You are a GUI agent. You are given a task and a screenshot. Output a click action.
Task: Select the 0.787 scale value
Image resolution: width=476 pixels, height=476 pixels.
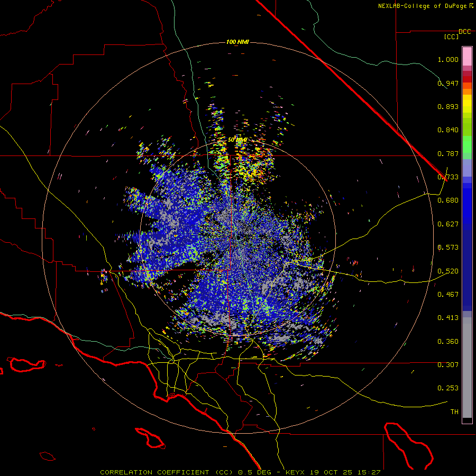448,153
